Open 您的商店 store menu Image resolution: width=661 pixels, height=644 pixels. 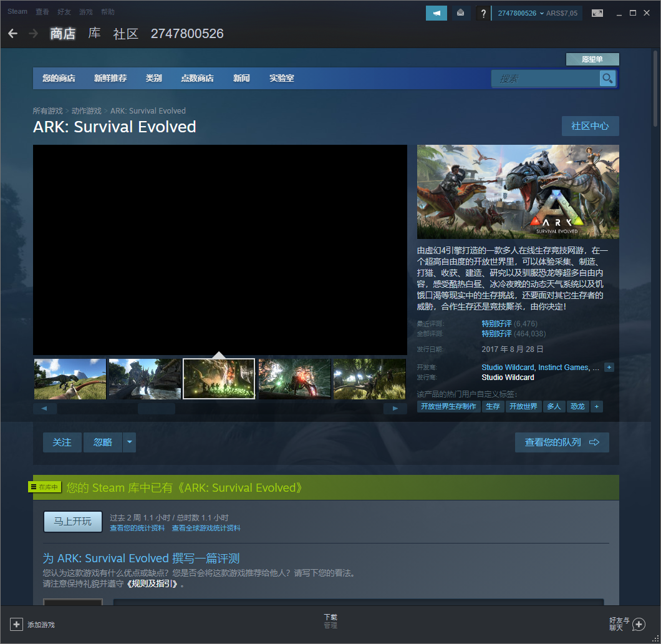tap(59, 78)
